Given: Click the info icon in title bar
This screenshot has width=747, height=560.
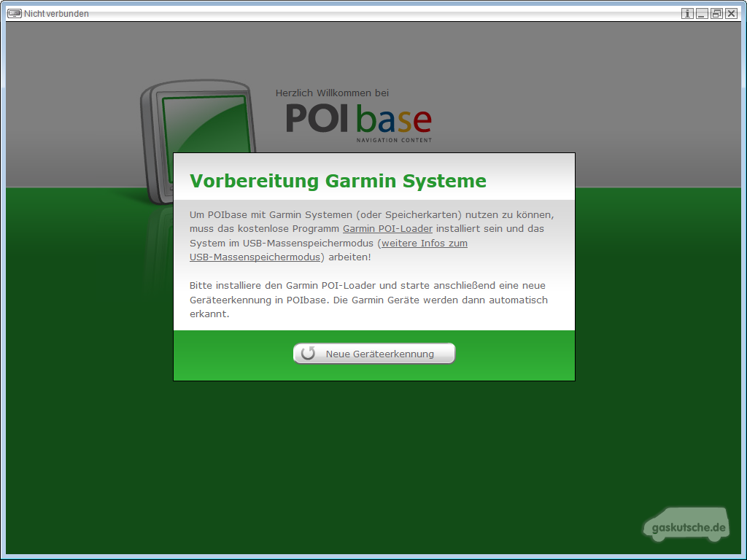Looking at the screenshot, I should coord(687,13).
